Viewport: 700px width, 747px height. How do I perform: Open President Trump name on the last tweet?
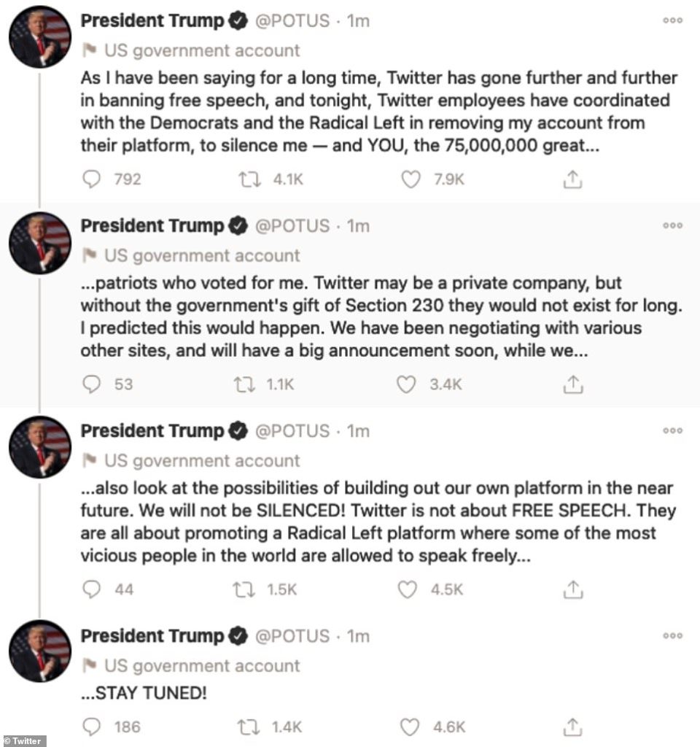coord(152,636)
